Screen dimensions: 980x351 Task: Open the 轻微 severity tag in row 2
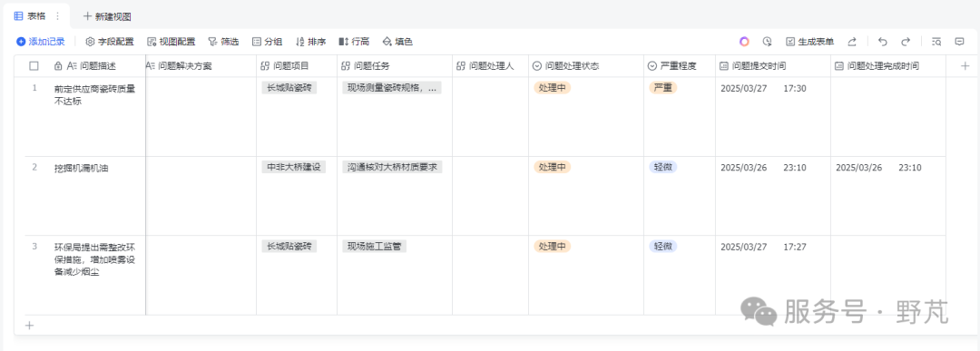pos(662,167)
